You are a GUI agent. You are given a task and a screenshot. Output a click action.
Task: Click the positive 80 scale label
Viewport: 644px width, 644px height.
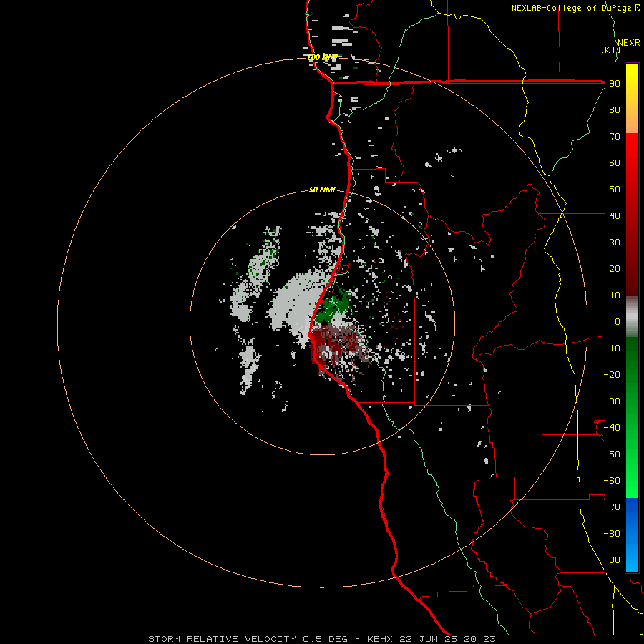(615, 109)
